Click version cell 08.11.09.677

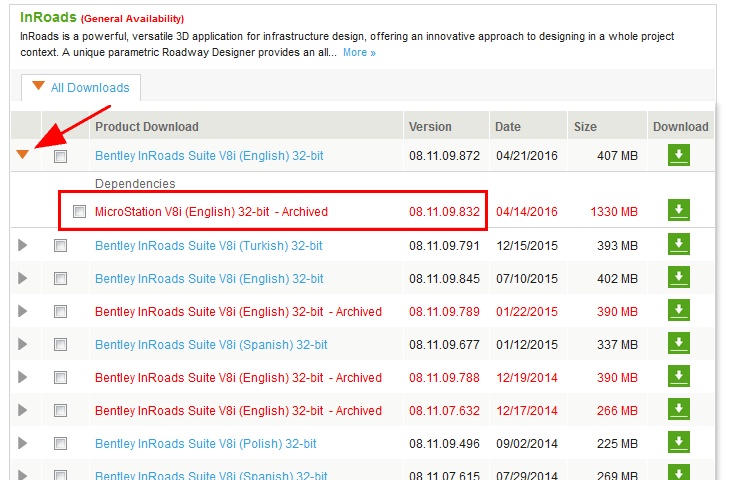[444, 345]
